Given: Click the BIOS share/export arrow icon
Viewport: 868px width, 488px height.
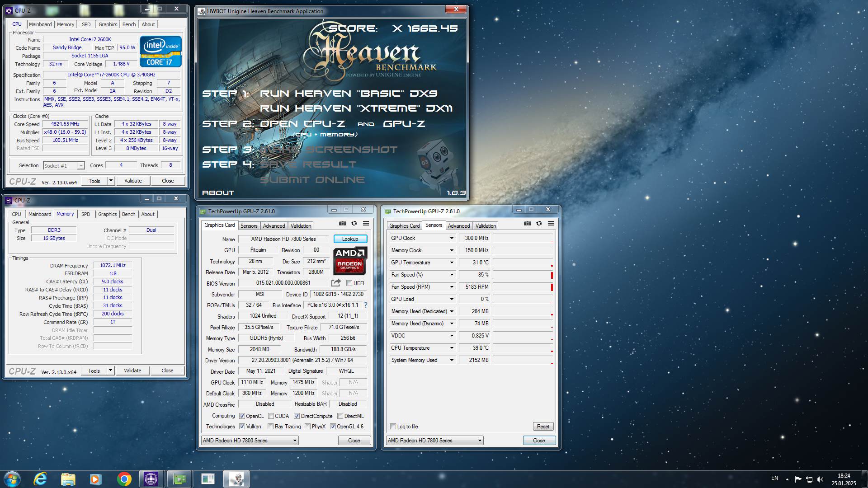Looking at the screenshot, I should tap(336, 283).
